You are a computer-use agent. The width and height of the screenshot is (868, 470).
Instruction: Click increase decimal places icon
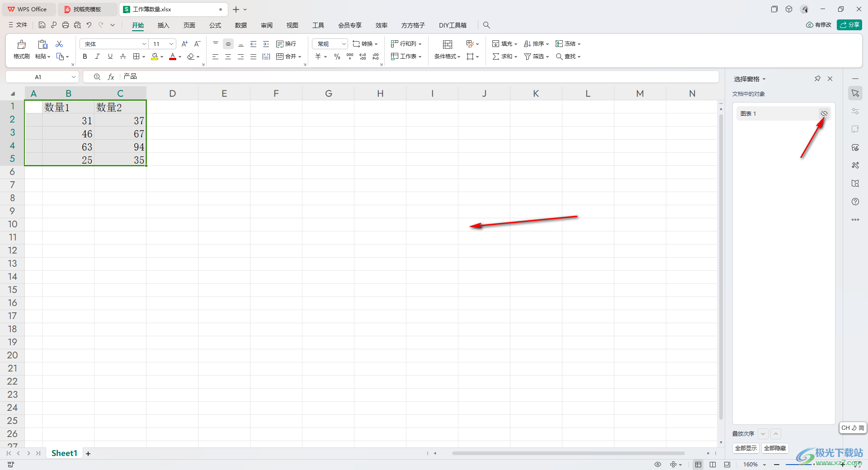click(x=363, y=56)
